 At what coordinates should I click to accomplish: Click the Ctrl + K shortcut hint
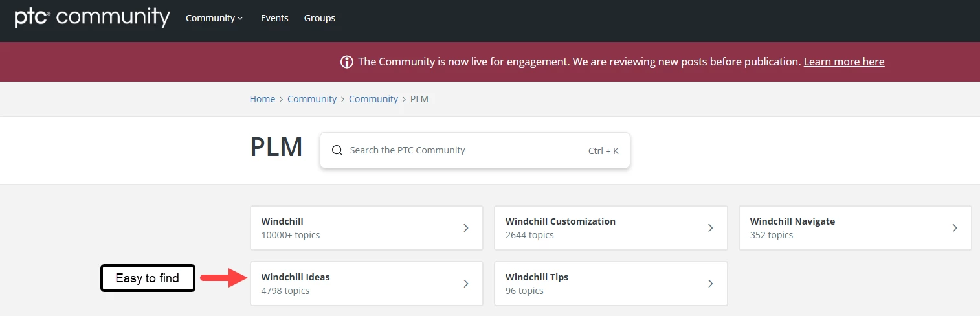click(x=603, y=151)
